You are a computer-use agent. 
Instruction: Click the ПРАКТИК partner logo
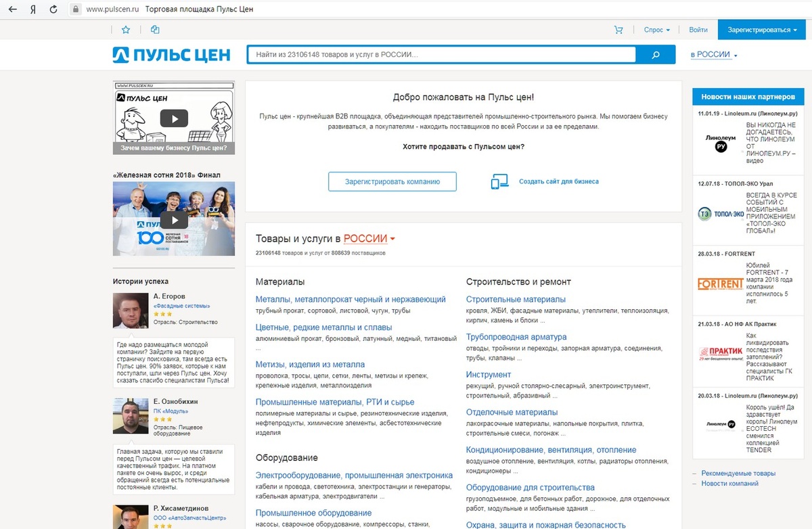(x=720, y=354)
